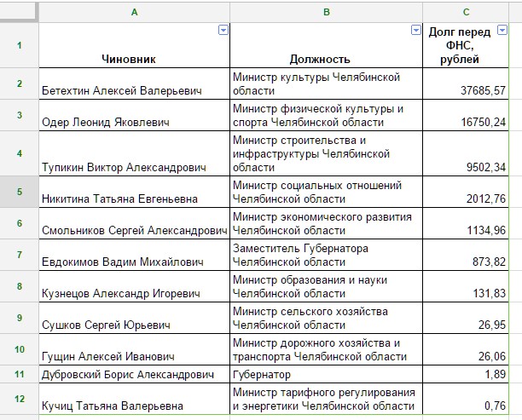This screenshot has height=420, width=522.
Task: Click the select-all corner box
Action: pyautogui.click(x=19, y=12)
